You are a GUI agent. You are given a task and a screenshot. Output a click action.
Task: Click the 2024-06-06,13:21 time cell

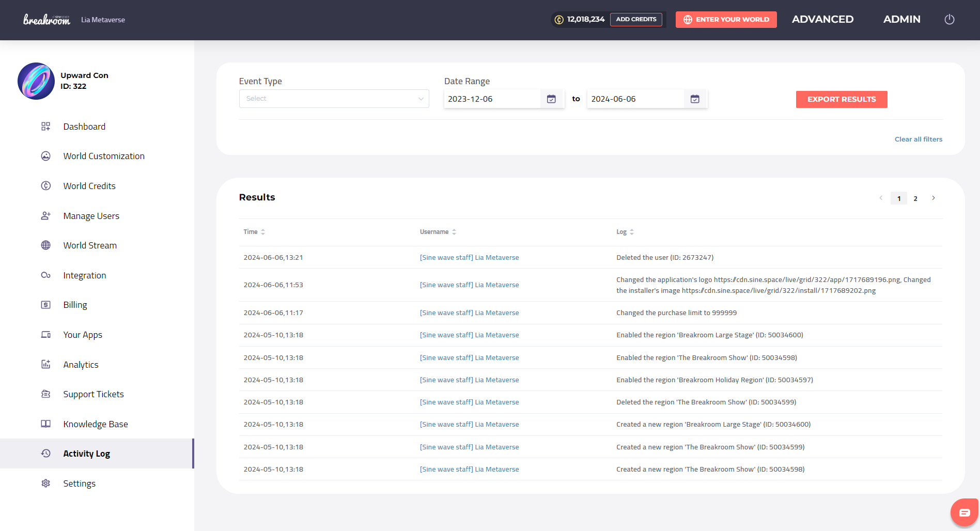(273, 258)
